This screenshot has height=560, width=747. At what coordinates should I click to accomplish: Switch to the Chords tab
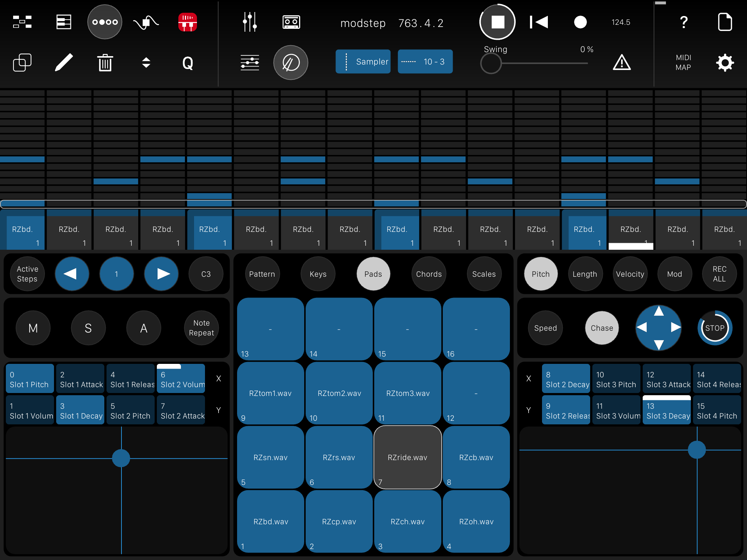click(x=429, y=274)
